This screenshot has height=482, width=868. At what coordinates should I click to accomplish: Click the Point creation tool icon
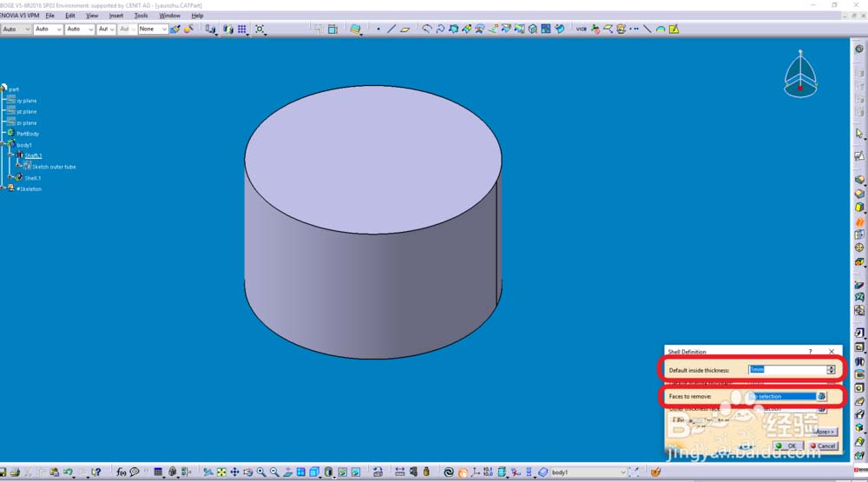378,29
